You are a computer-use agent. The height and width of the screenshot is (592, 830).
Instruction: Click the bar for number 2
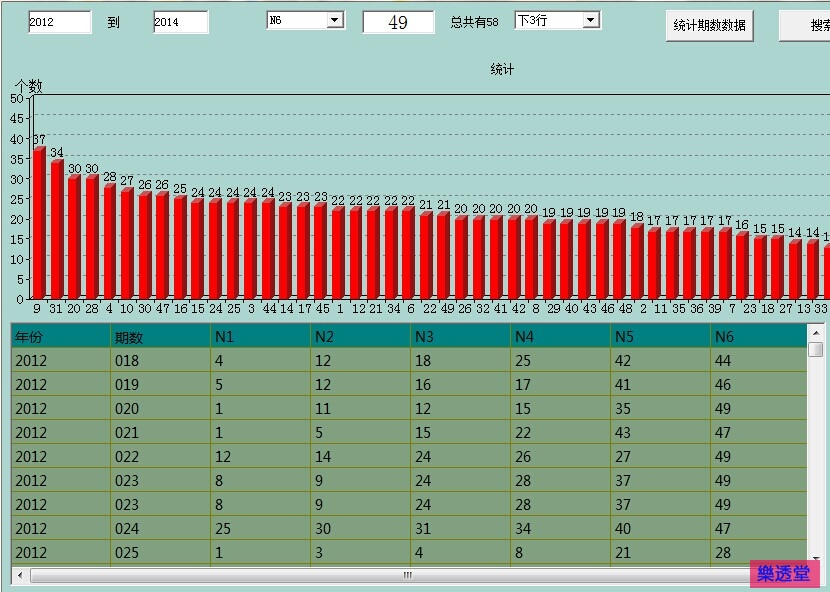click(637, 261)
